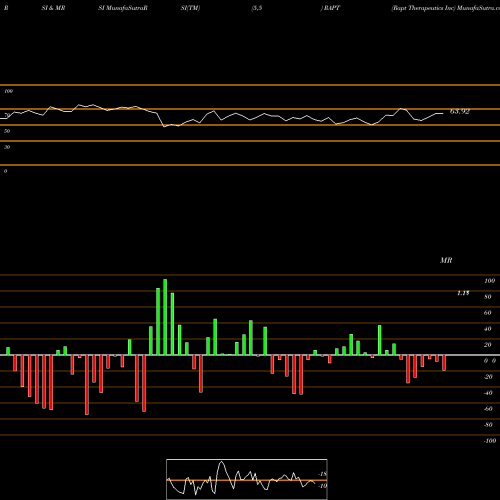This screenshot has width=500, height=500.
Task: Click the -19 value in mini chart
Action: tap(322, 486)
